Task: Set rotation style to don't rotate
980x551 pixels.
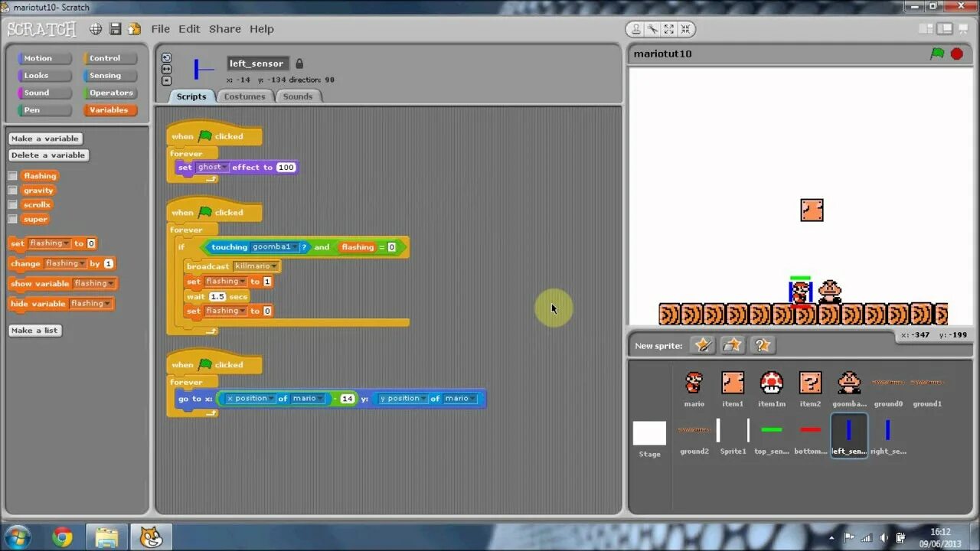Action: (166, 80)
